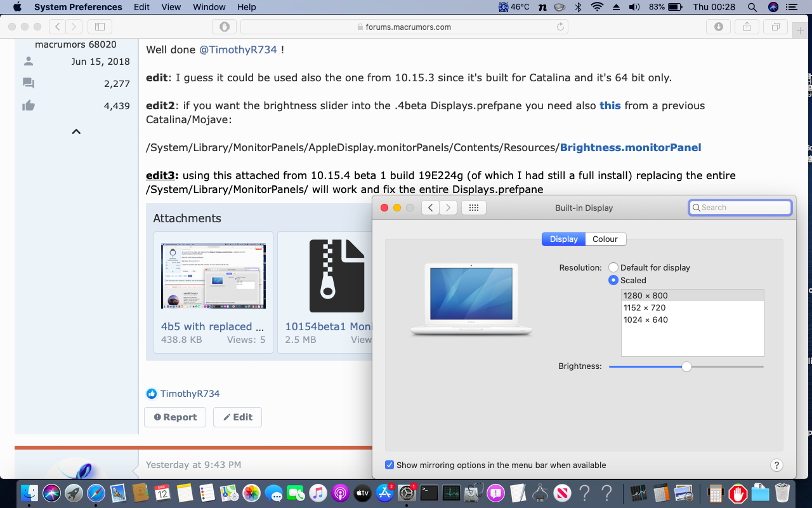The image size is (812, 508).
Task: Click the Safari share toolbar icon
Action: (x=747, y=27)
